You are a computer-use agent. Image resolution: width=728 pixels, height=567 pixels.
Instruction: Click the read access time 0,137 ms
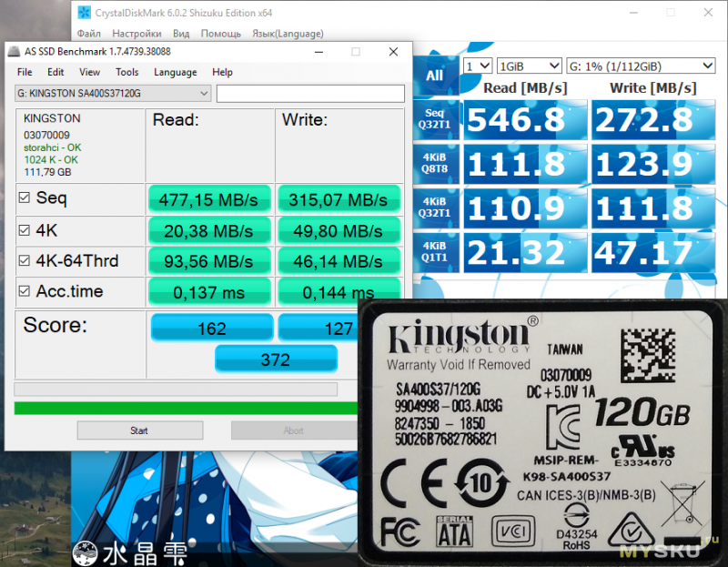[209, 292]
